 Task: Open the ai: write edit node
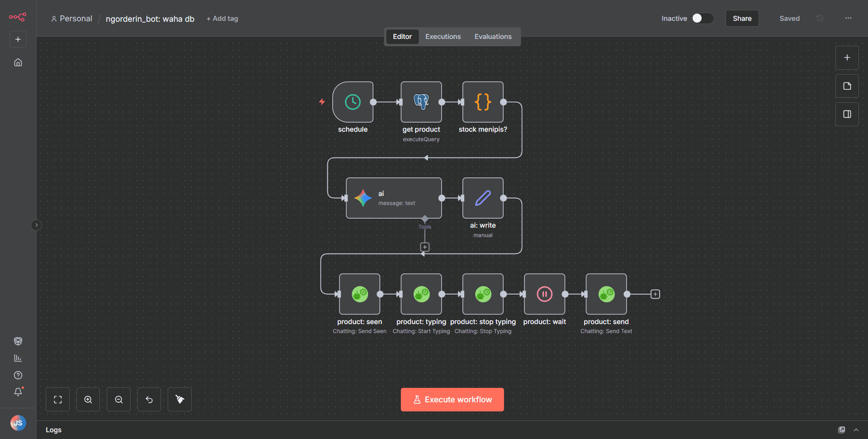[x=482, y=198]
